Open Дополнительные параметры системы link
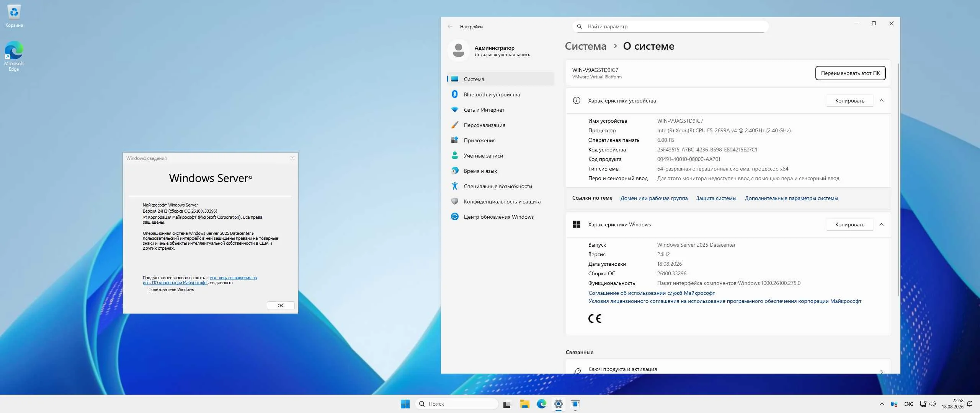The image size is (980, 413). click(791, 198)
